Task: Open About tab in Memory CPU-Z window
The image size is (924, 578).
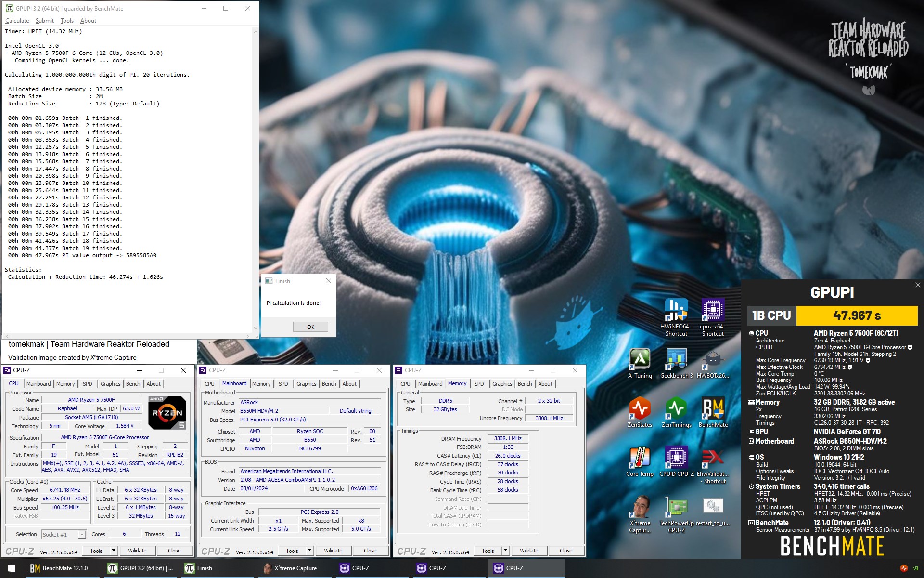Action: tap(545, 384)
